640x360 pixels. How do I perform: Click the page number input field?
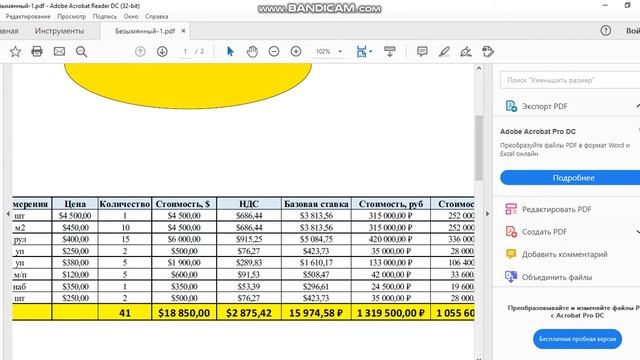185,51
